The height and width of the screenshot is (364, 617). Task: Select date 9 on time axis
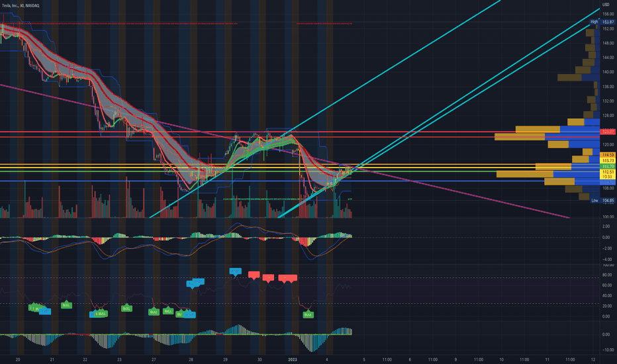(455, 359)
